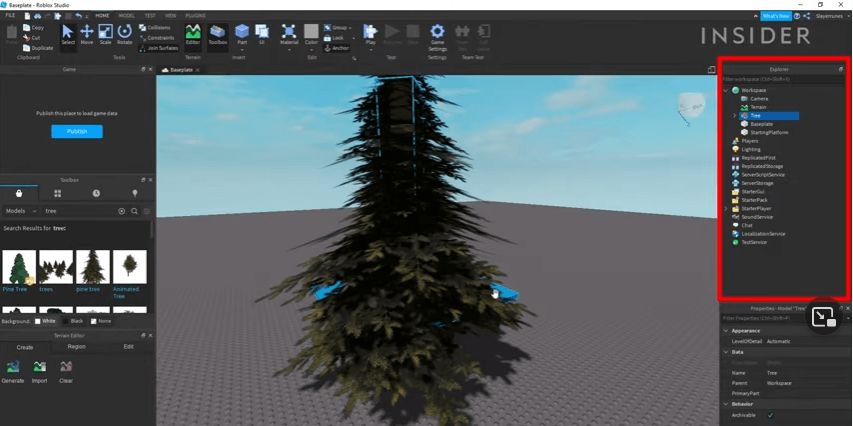Image resolution: width=853 pixels, height=426 pixels.
Task: Switch to the MODEL ribbon tab
Action: click(x=127, y=16)
